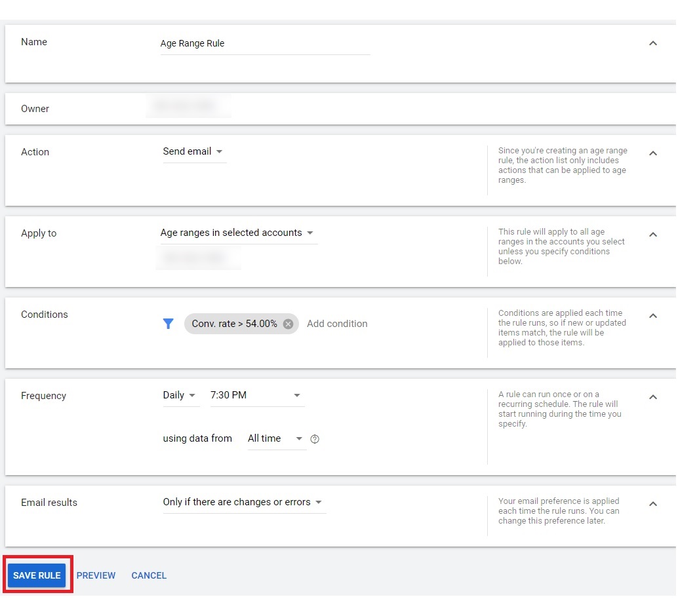Open the Daily frequency dropdown
Viewport: 678px width, 616px height.
click(x=180, y=396)
